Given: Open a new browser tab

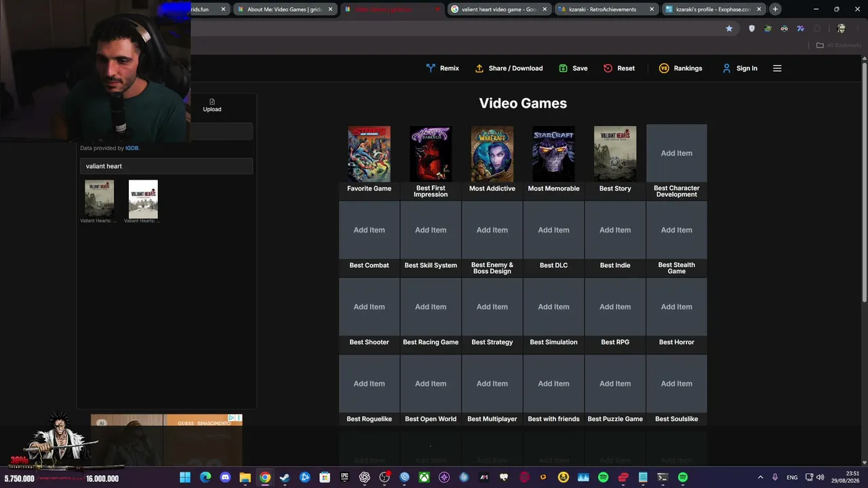Looking at the screenshot, I should (775, 9).
